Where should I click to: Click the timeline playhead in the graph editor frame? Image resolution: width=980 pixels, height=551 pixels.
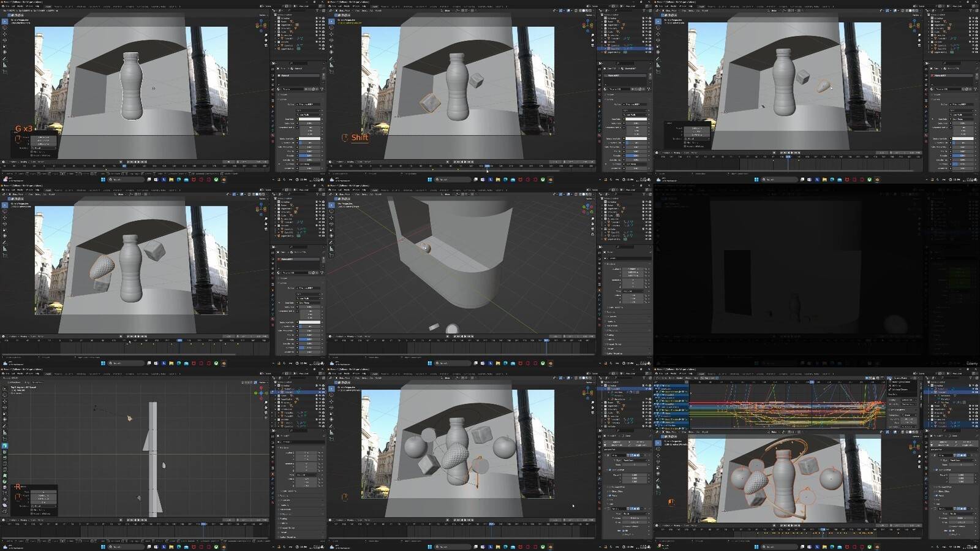point(823,530)
